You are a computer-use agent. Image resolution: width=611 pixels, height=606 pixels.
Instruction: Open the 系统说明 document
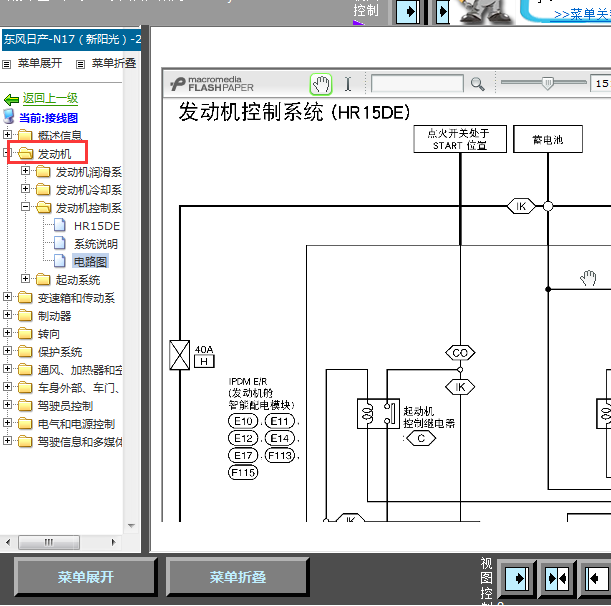point(96,244)
